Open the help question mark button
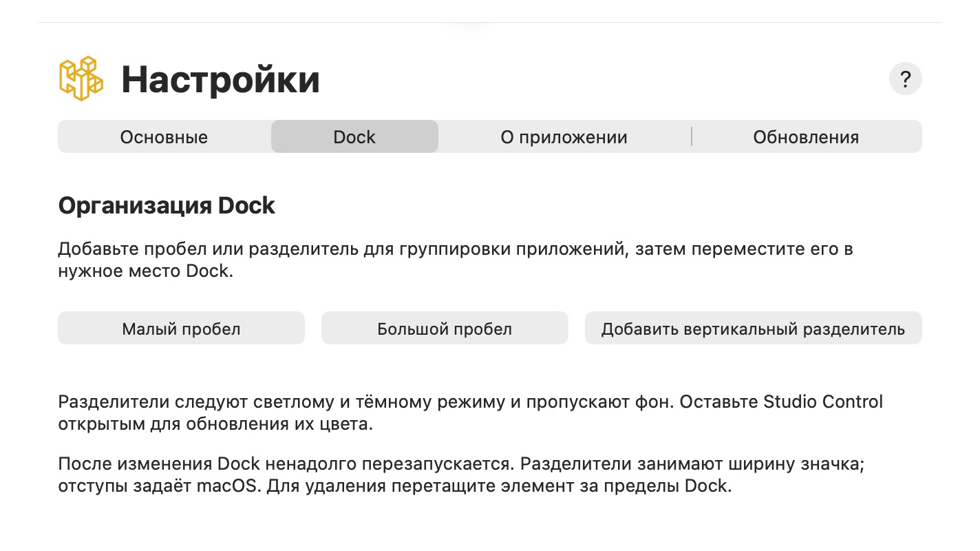980x551 pixels. coord(905,79)
